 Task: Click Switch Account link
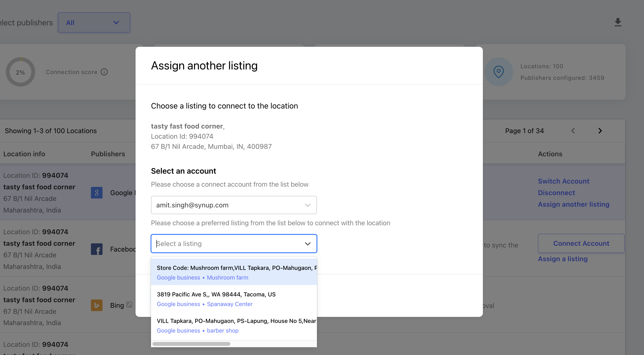[563, 181]
